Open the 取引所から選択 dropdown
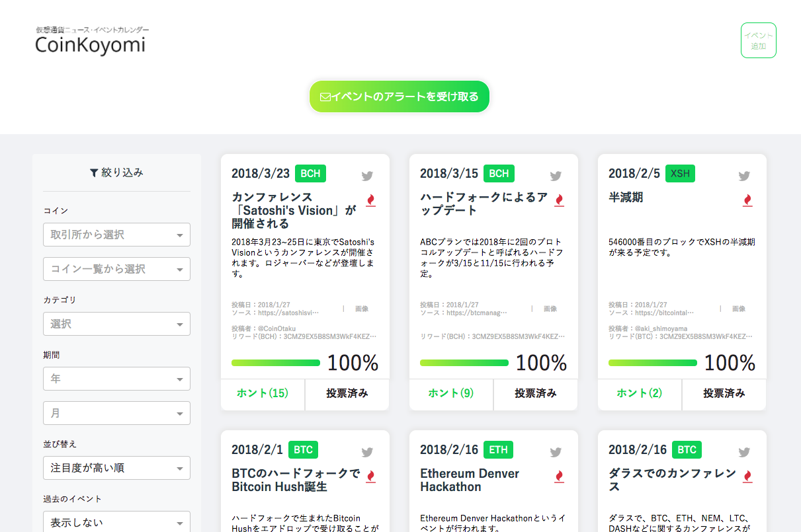 [x=116, y=235]
